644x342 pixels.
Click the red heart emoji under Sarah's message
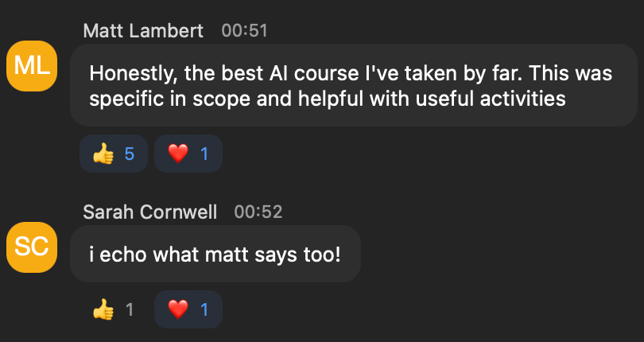(178, 309)
